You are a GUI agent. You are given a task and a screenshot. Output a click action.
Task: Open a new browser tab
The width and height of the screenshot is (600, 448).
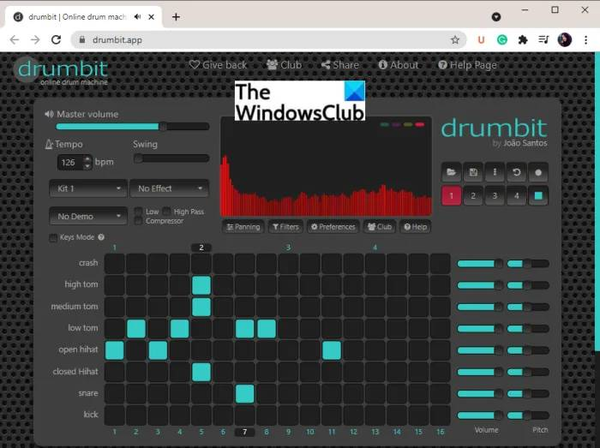click(176, 17)
